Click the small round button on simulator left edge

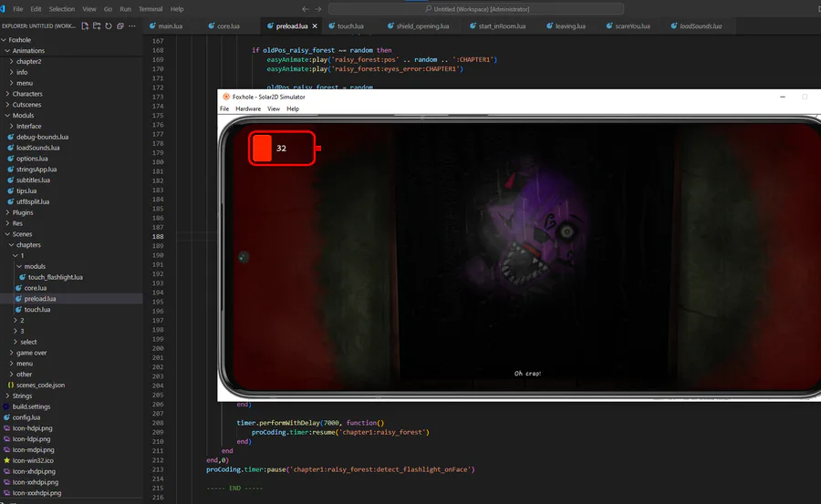(244, 257)
